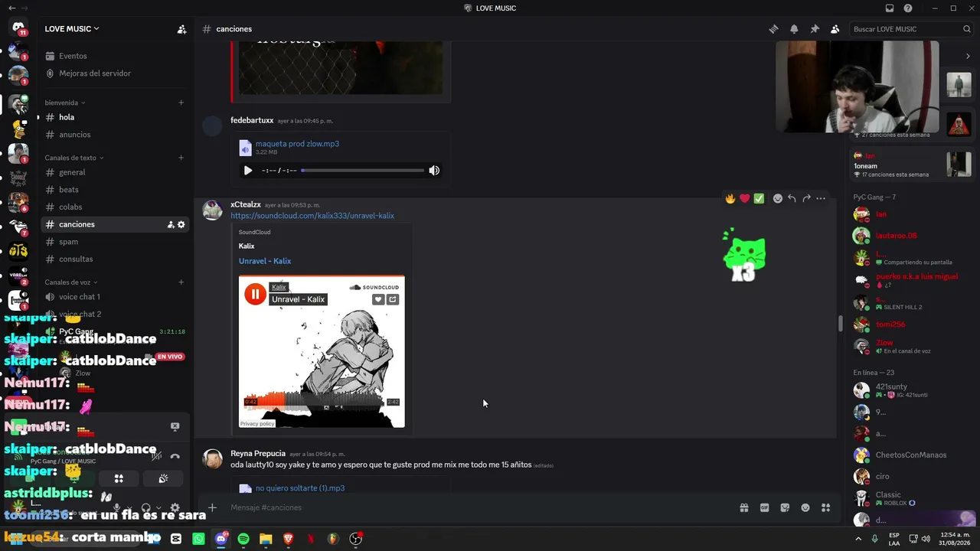Open the apps launcher in message bar
Image resolution: width=980 pixels, height=551 pixels.
[825, 507]
